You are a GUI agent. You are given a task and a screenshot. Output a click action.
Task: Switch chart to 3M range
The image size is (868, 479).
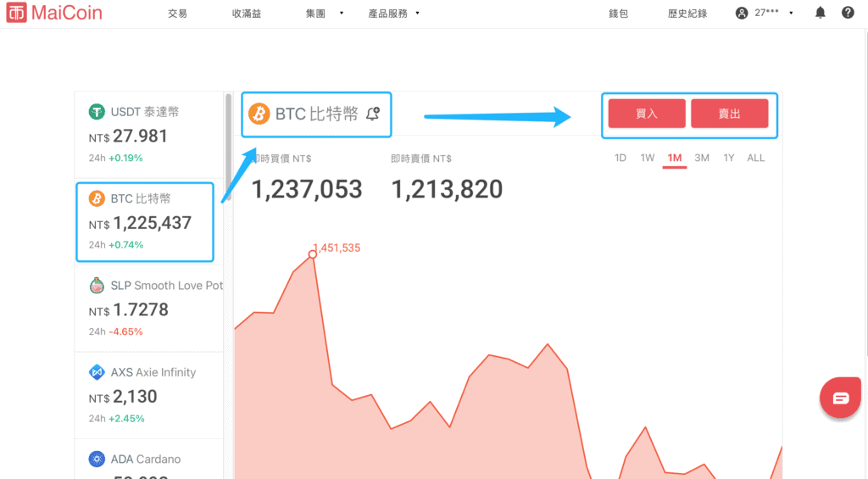(x=701, y=158)
